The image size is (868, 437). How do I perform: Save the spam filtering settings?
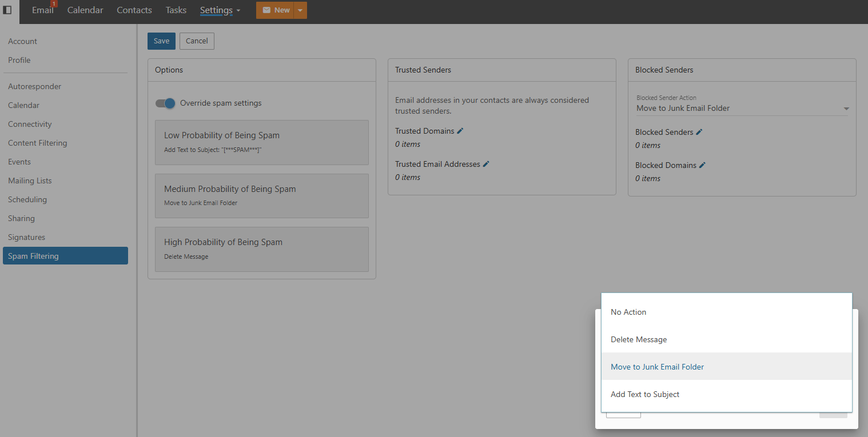(x=161, y=41)
